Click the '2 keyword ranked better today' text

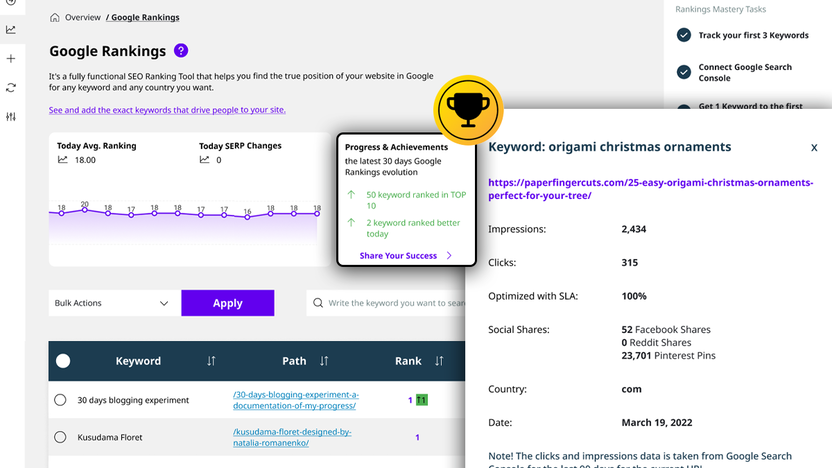pos(413,228)
